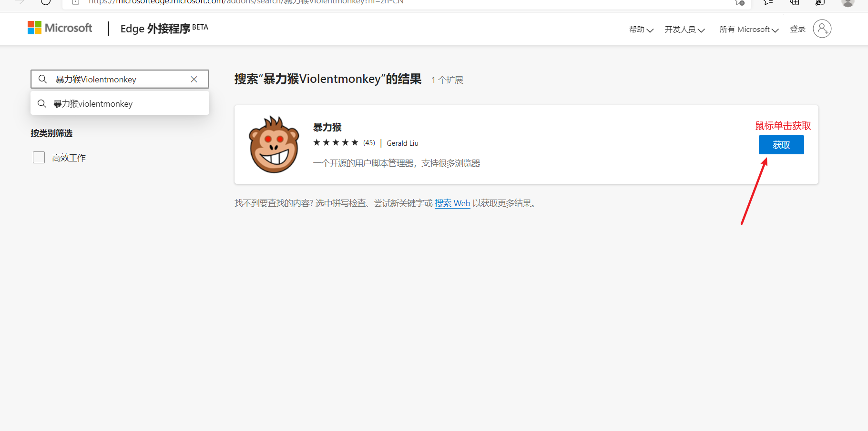
Task: Click the browser profile avatar
Action: coord(848,2)
